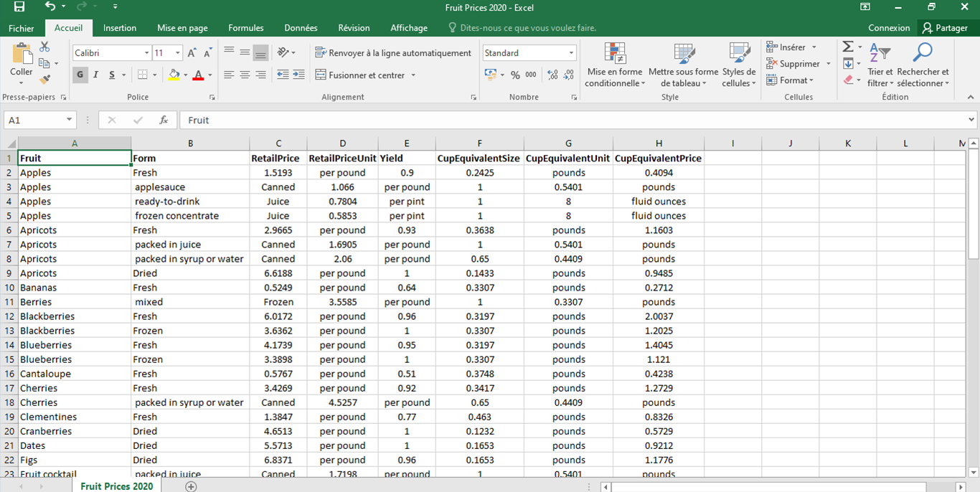Click the Partager button

945,28
